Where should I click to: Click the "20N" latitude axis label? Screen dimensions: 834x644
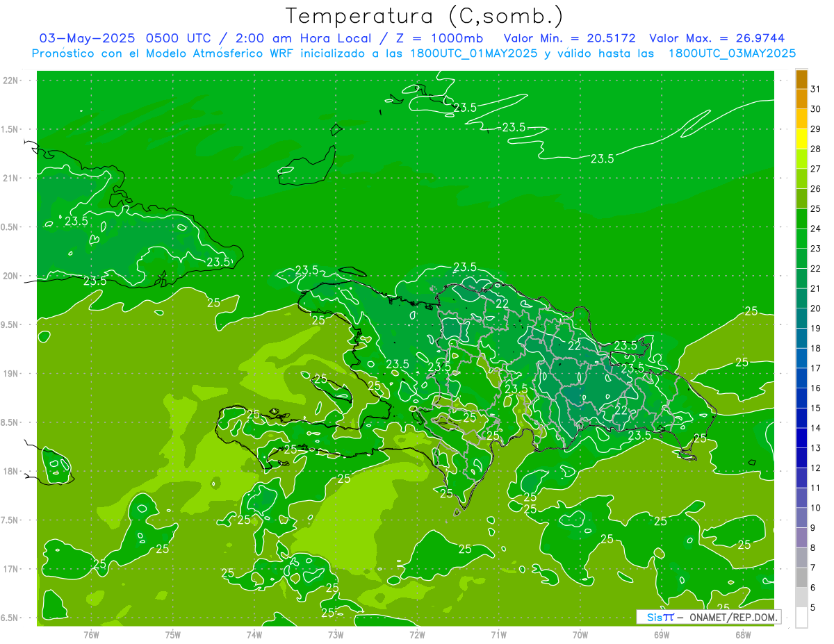click(11, 276)
